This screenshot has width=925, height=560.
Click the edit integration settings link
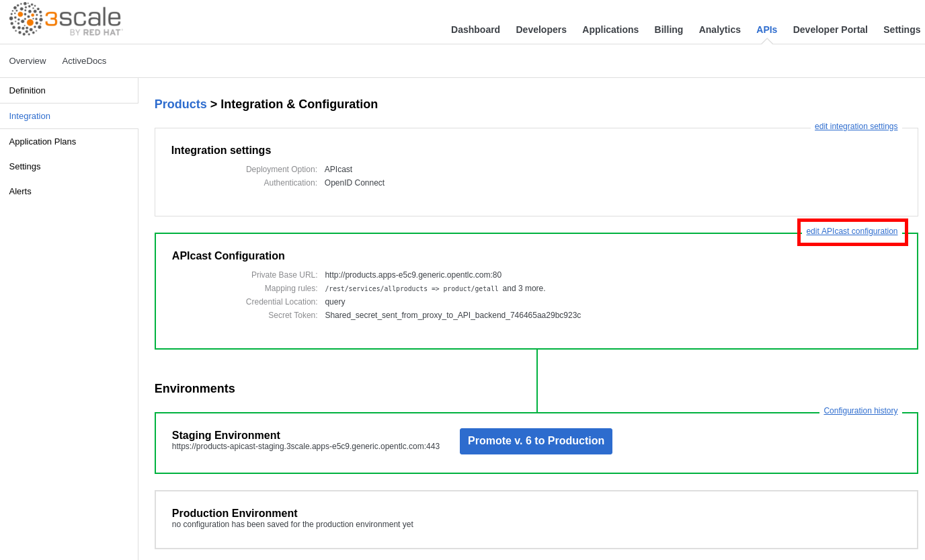[x=856, y=126]
